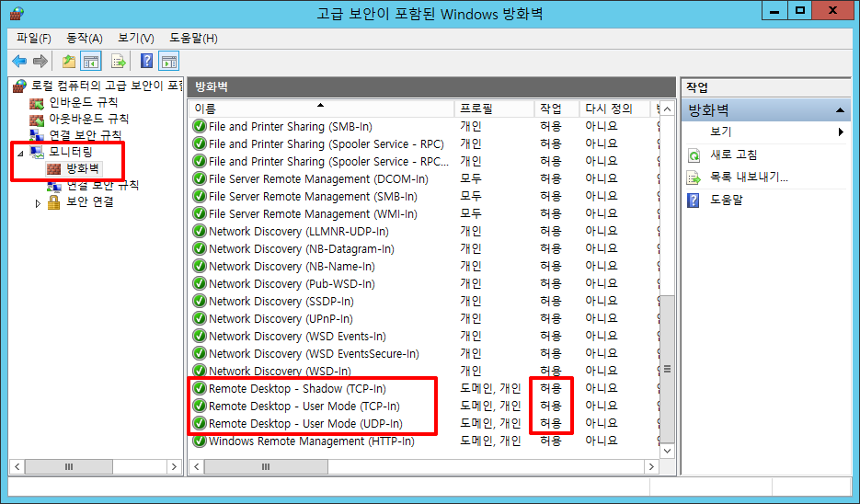Click green check icon of File and Printer Sharing (SMB-In)
860x504 pixels.
pos(200,127)
